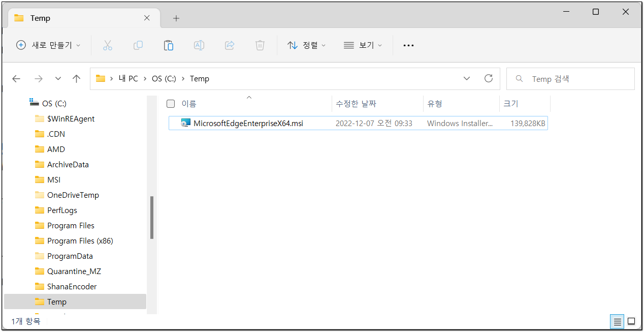Click the Delete trash can icon
The width and height of the screenshot is (644, 332).
point(260,45)
